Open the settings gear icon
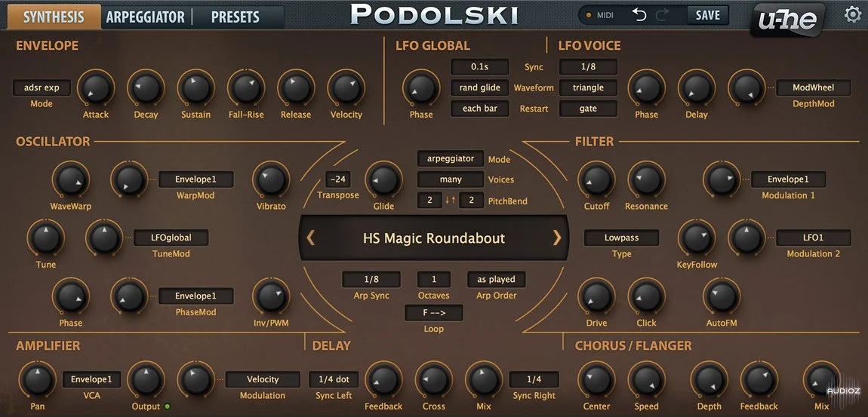868x417 pixels. [x=852, y=14]
